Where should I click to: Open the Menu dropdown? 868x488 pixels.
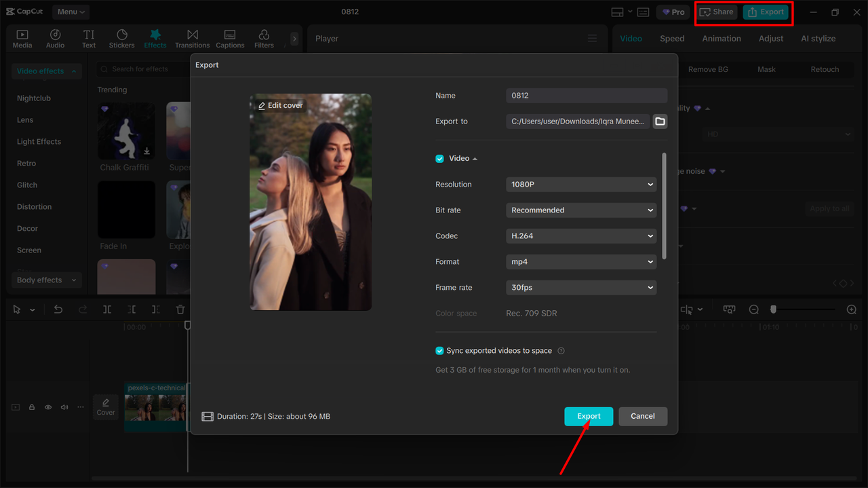coord(71,12)
